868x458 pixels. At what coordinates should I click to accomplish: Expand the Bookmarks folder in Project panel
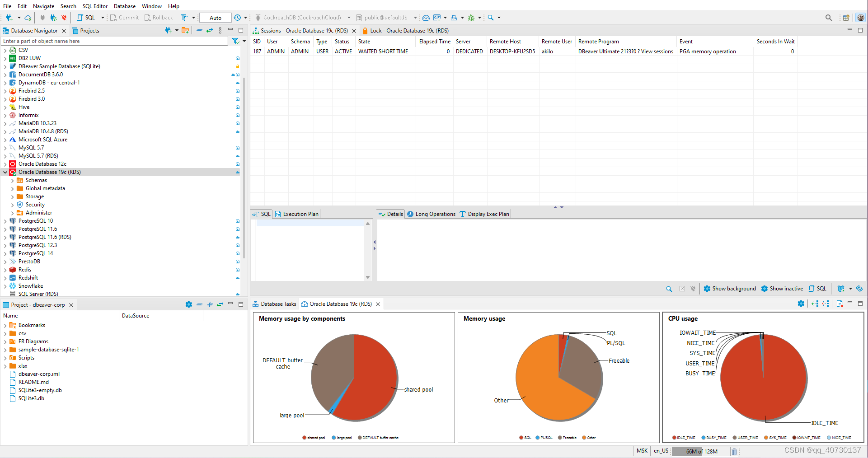click(5, 325)
